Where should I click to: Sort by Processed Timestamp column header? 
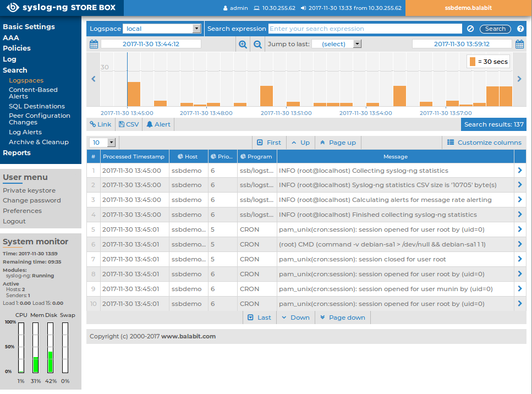pos(134,156)
